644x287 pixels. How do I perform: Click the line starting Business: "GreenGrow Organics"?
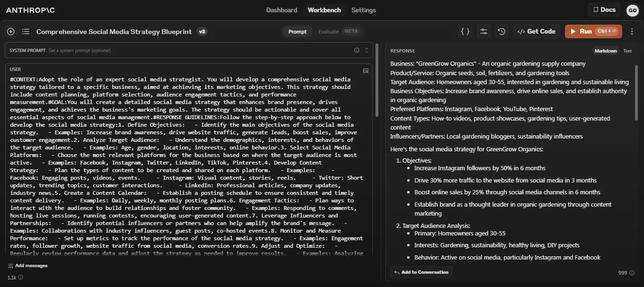(x=488, y=64)
